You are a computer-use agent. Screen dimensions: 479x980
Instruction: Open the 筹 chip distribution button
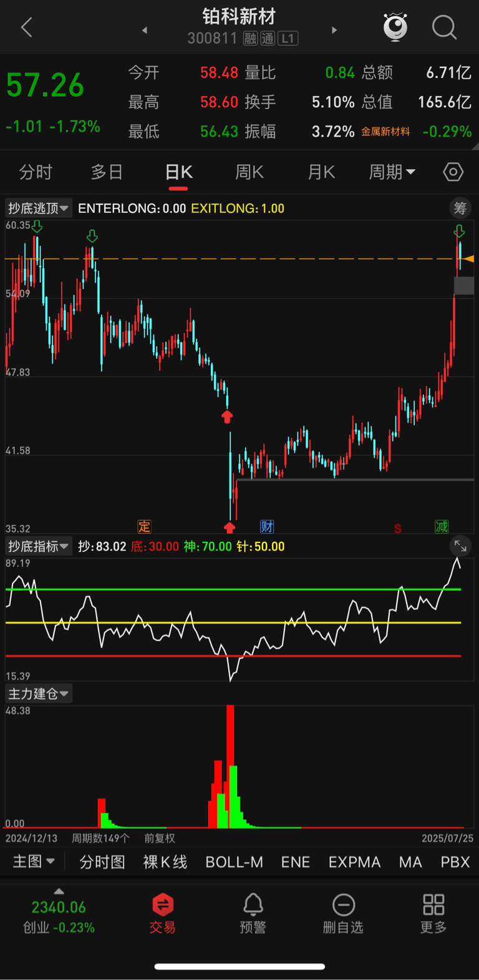[x=460, y=208]
